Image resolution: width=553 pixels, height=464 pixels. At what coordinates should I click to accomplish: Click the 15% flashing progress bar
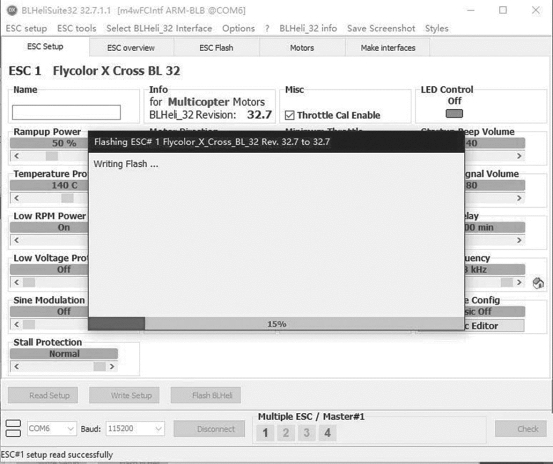pos(276,324)
